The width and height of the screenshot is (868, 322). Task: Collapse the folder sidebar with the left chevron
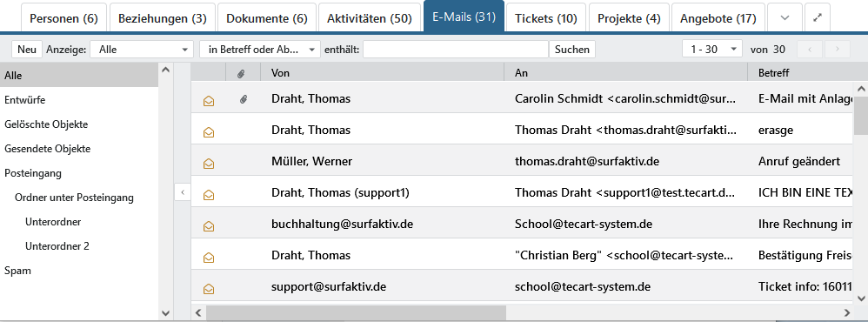click(x=182, y=193)
